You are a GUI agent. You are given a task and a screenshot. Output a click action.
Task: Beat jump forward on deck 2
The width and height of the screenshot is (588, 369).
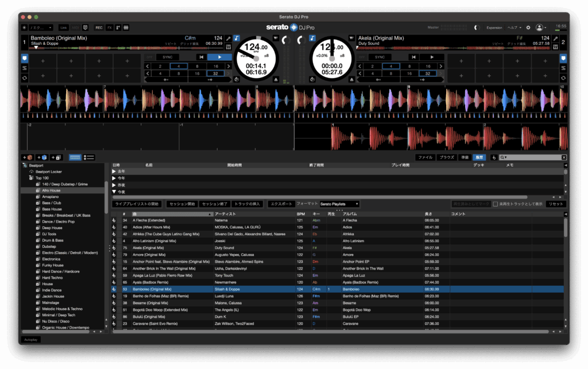coord(422,80)
